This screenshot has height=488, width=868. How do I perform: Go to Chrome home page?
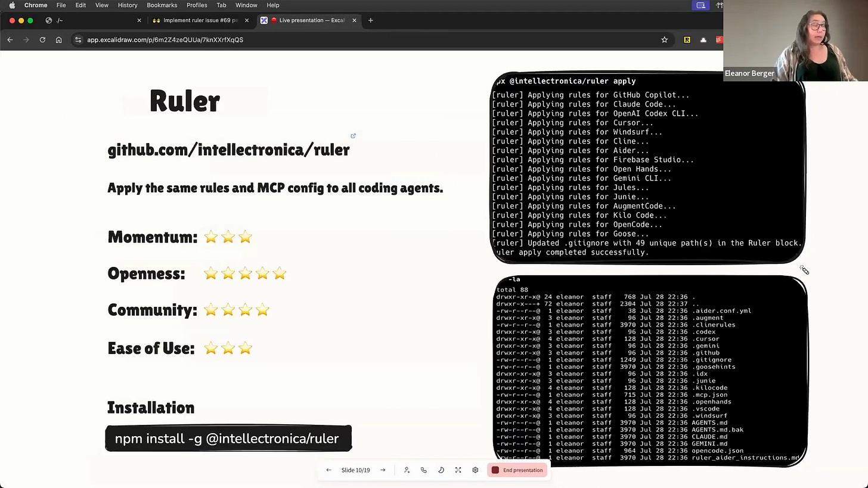tap(58, 40)
